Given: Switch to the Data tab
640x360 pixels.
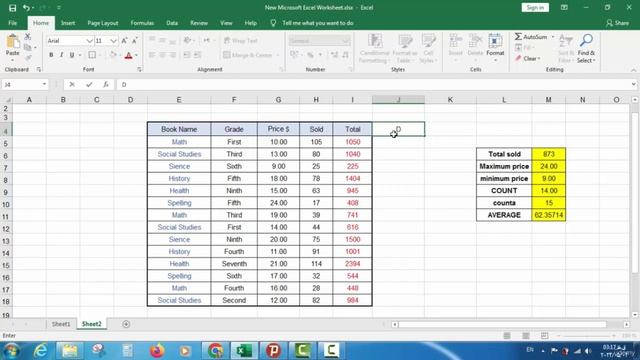Looking at the screenshot, I should click(172, 23).
